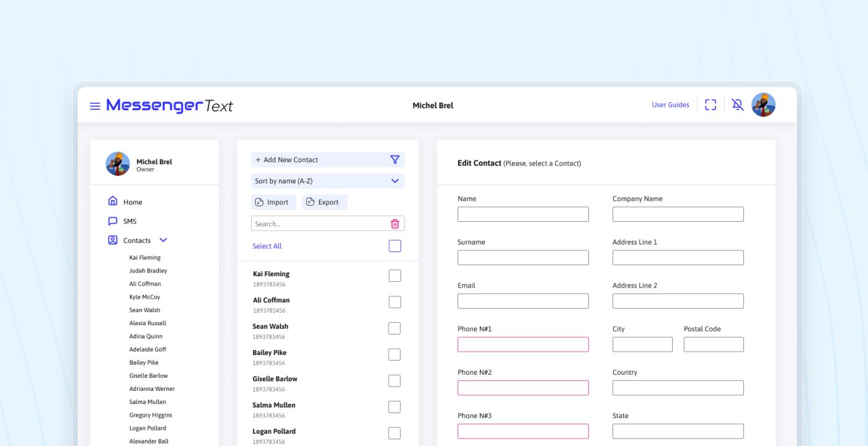Click the muted notifications bell icon
Screen dimensions: 868x446
[x=738, y=105]
